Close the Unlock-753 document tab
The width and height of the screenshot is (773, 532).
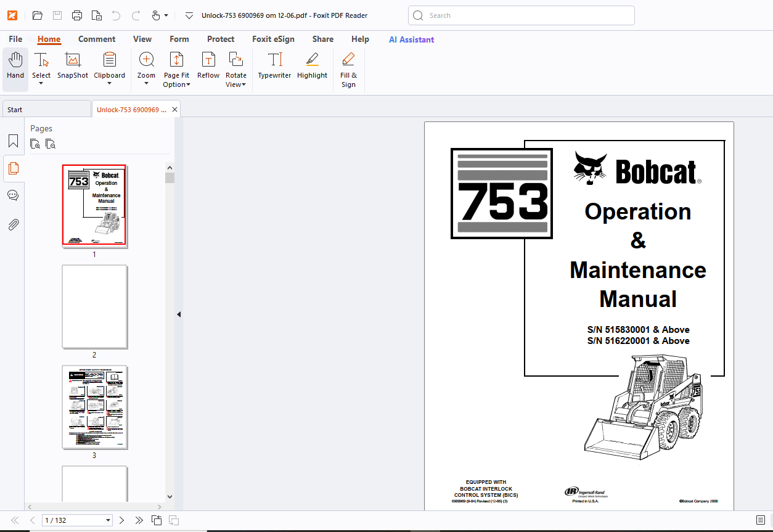[175, 110]
